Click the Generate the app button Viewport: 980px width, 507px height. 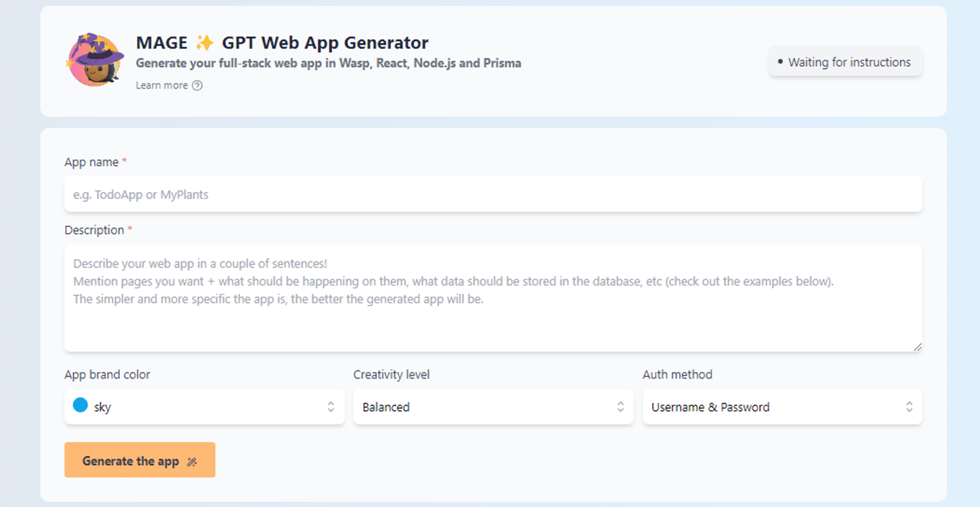point(140,460)
